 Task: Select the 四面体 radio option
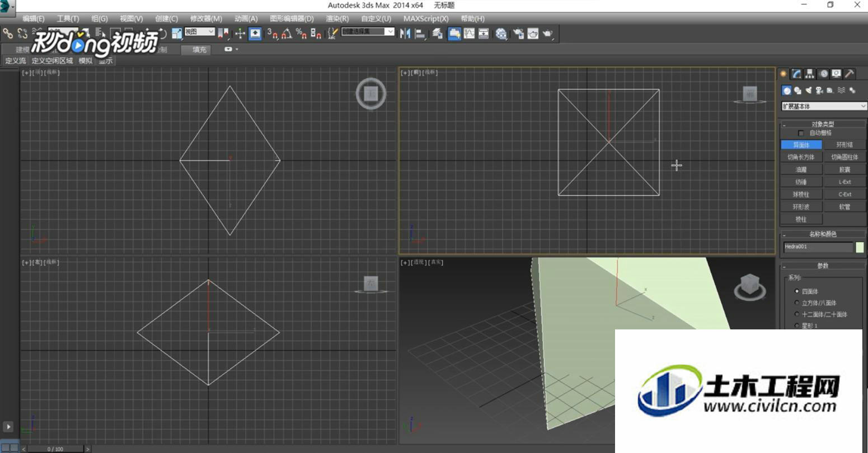click(797, 291)
